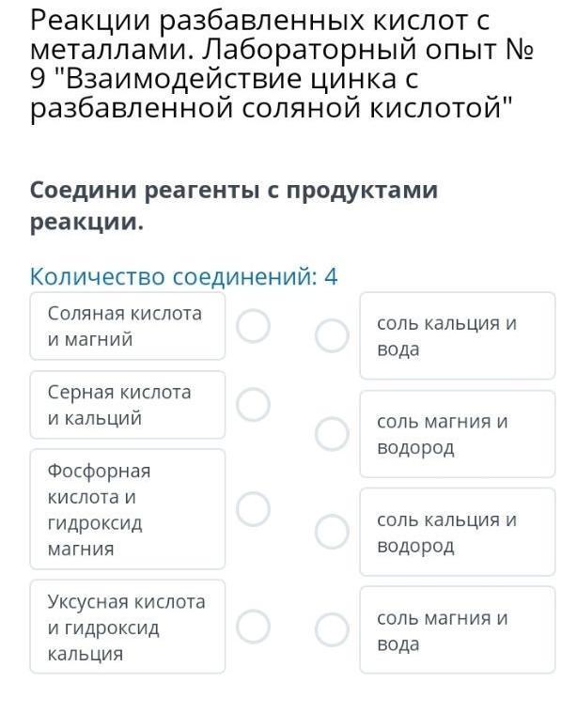
Task: Pick the 'соль кальция и вода' product card
Action: [458, 336]
